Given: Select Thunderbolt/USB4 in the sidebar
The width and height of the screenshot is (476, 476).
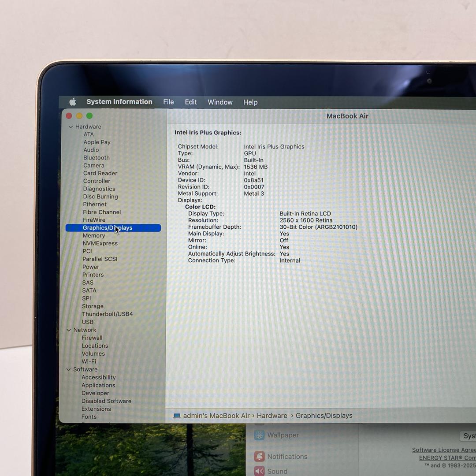Looking at the screenshot, I should coord(108,314).
